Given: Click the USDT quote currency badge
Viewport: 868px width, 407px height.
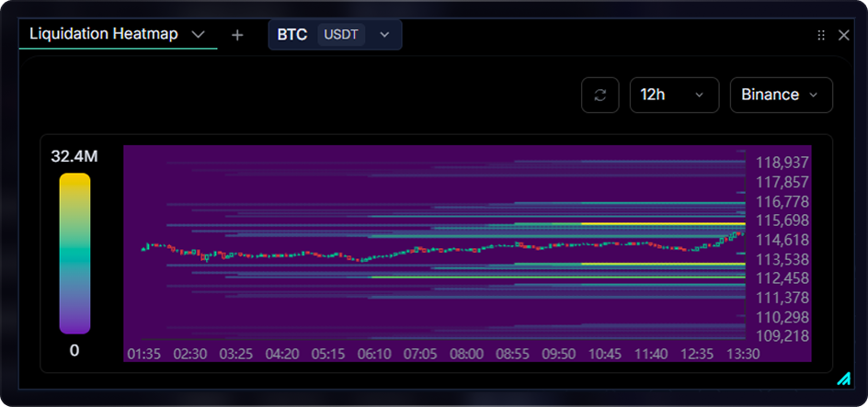Looking at the screenshot, I should (341, 35).
